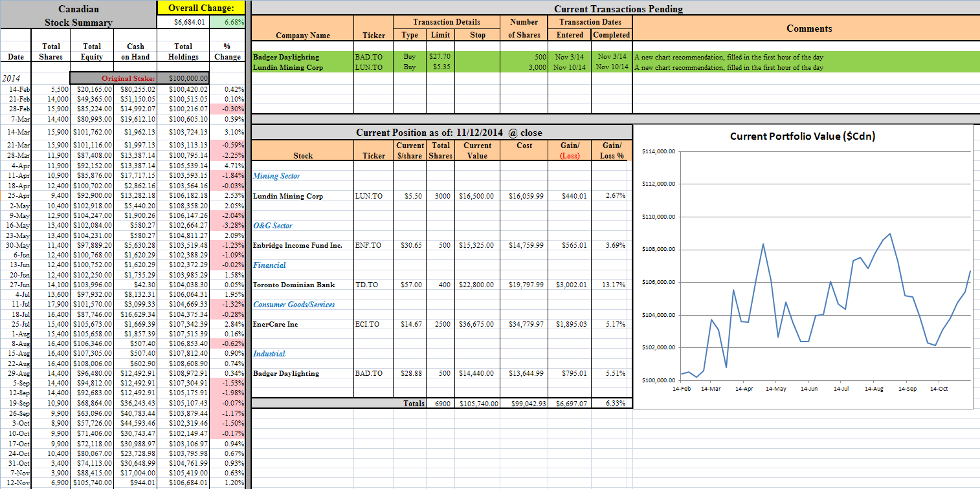Select the 6.33% total gain percentage cell
The width and height of the screenshot is (980, 489).
[x=612, y=403]
